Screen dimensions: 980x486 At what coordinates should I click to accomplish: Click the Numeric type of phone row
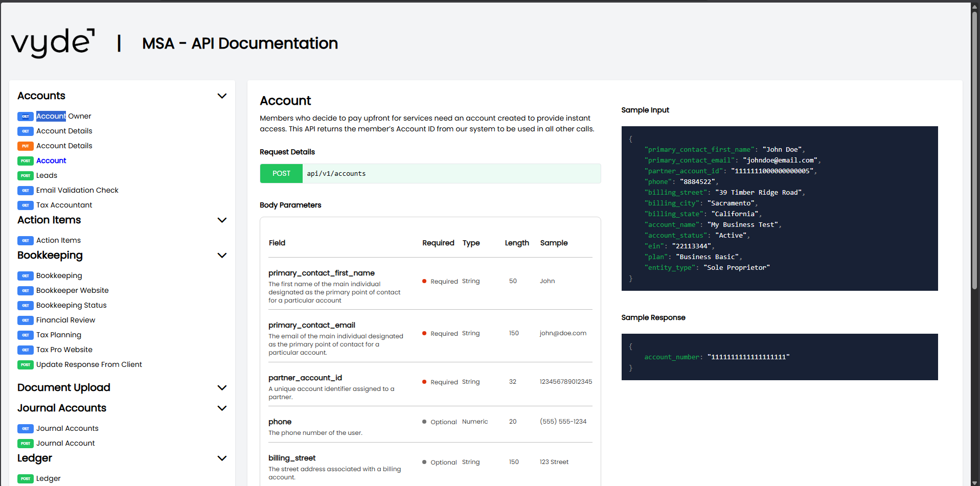tap(475, 422)
